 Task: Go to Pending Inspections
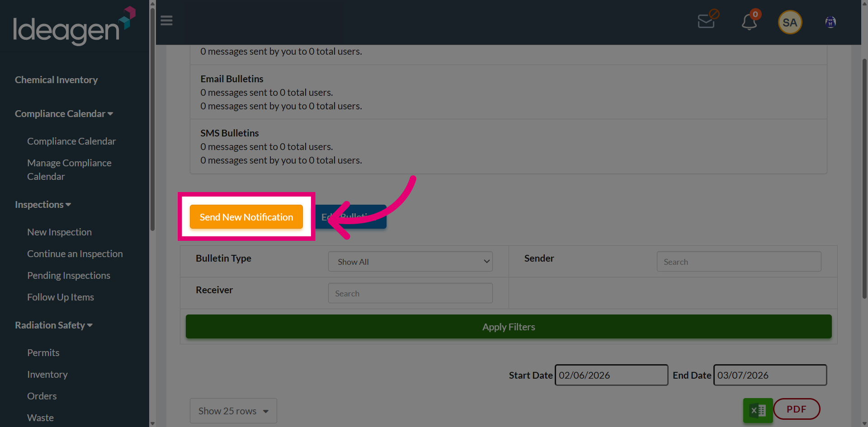tap(69, 276)
